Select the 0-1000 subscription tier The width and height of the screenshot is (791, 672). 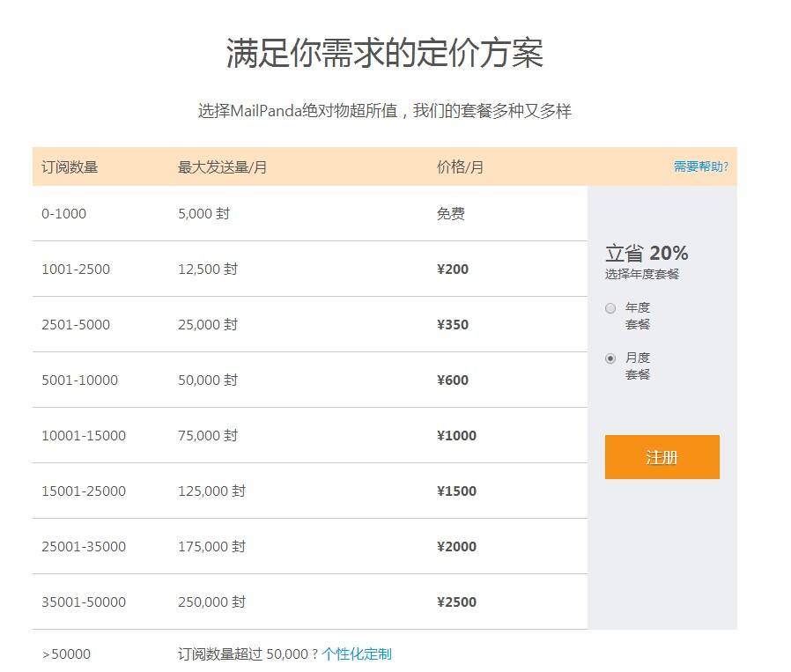click(63, 213)
